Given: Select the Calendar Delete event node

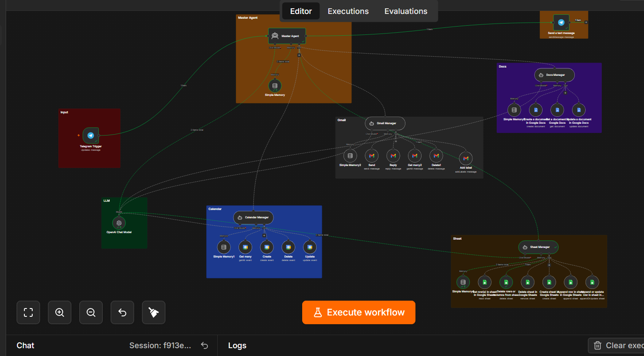Looking at the screenshot, I should click(x=288, y=247).
